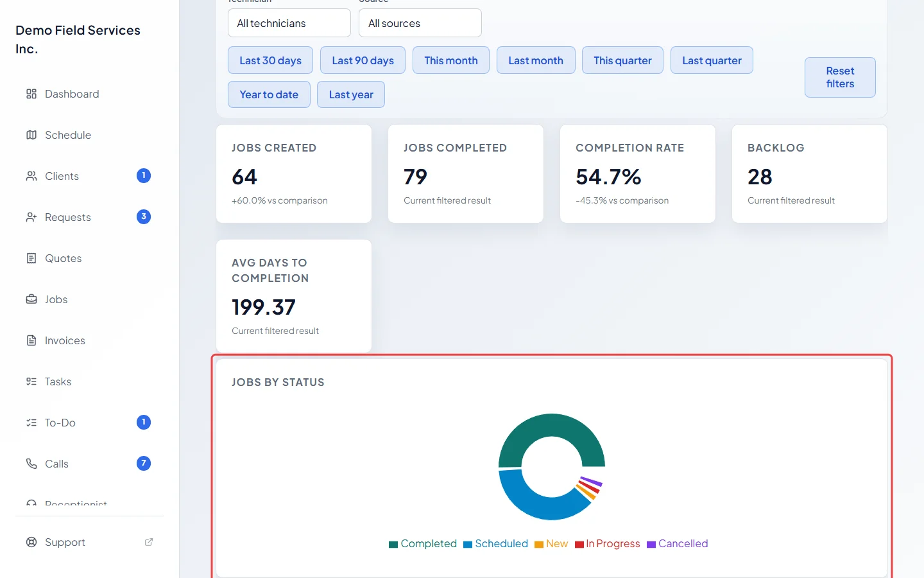This screenshot has width=924, height=578.
Task: Click the Scheduled legend color swatch
Action: [468, 545]
